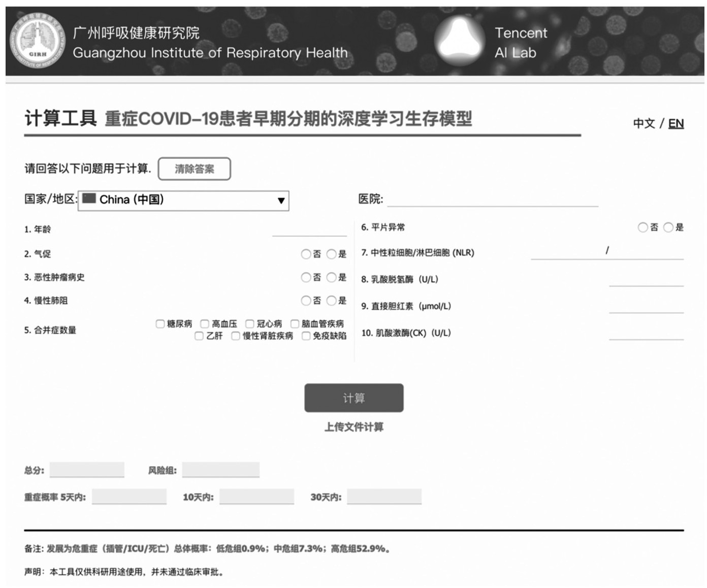707x588 pixels.
Task: Check the 免疫缺陷 checkbox
Action: (306, 336)
